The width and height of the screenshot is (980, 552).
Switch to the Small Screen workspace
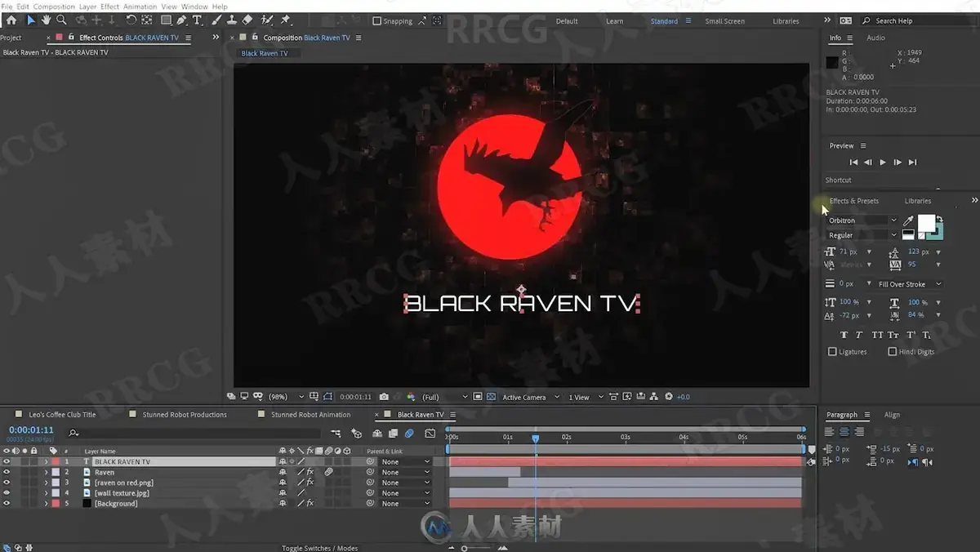click(724, 21)
